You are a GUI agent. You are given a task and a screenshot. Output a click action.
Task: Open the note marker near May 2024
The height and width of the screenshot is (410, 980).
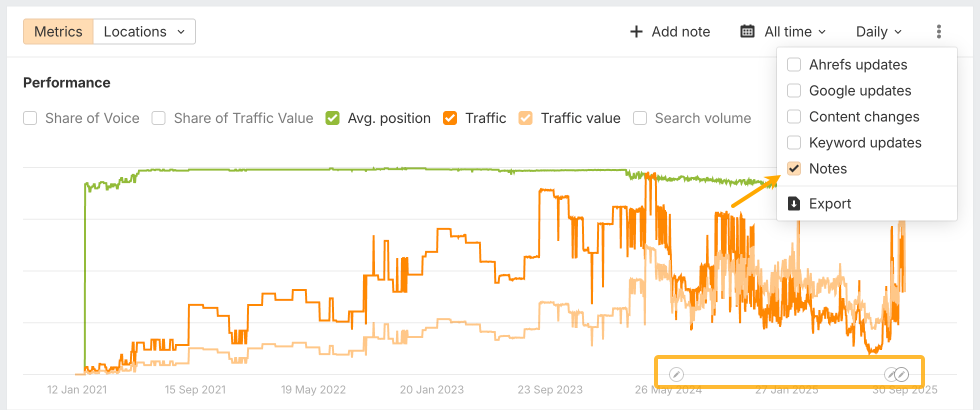point(676,374)
